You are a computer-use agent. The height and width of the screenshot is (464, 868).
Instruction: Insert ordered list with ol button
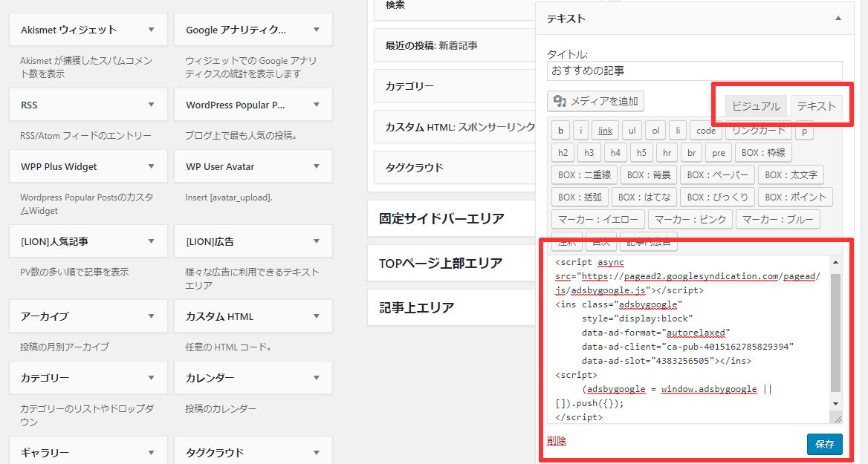(x=655, y=131)
